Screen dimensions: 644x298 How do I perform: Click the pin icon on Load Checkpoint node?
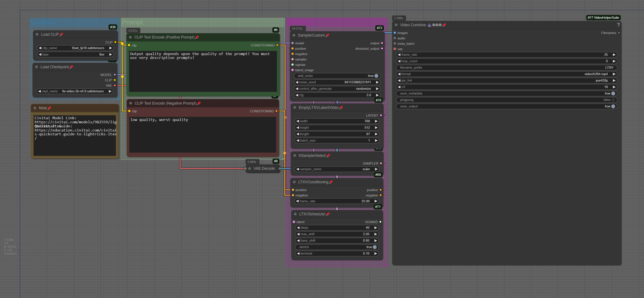[x=71, y=67]
